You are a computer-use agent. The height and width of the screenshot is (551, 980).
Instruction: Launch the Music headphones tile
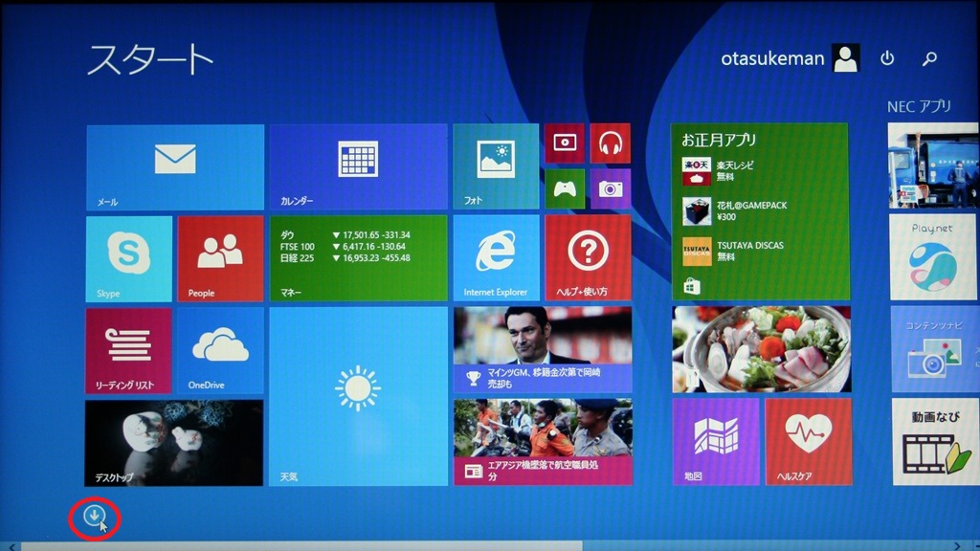610,143
